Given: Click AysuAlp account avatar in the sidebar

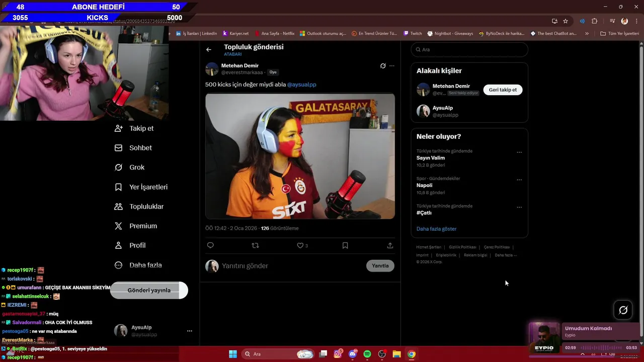Looking at the screenshot, I should coord(121,330).
